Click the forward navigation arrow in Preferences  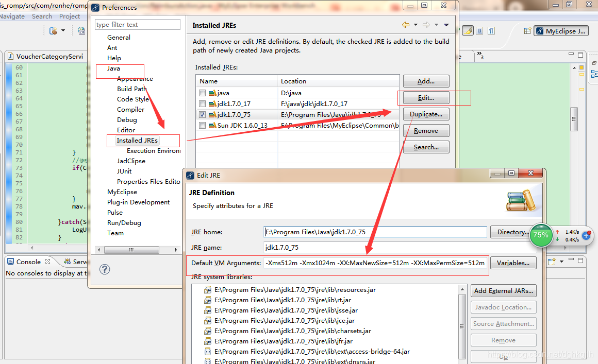pyautogui.click(x=426, y=25)
